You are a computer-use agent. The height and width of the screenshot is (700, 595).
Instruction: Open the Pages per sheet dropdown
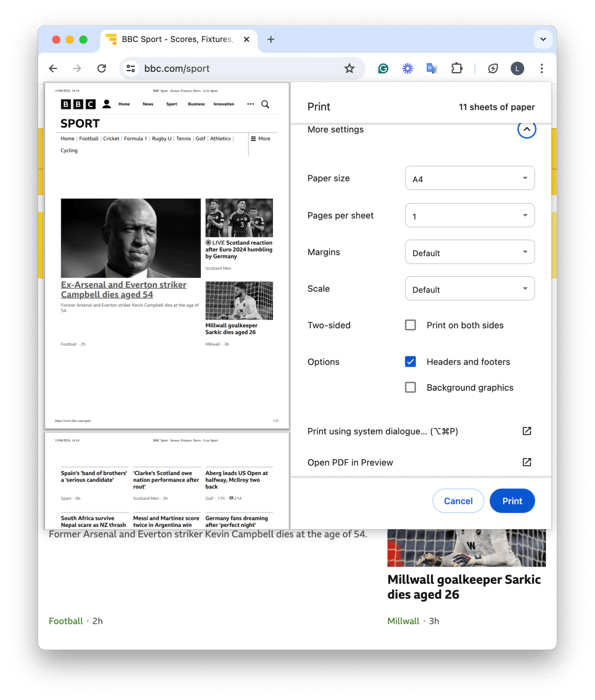click(470, 215)
